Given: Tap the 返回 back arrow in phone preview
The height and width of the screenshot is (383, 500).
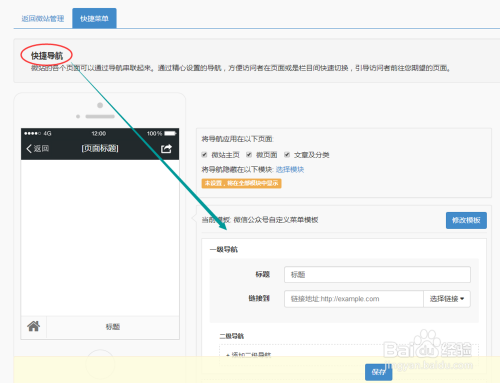Looking at the screenshot, I should pyautogui.click(x=38, y=149).
